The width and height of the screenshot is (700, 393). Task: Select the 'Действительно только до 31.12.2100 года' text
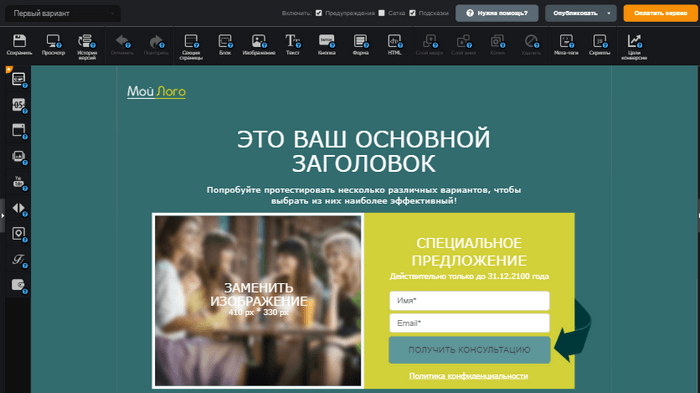pyautogui.click(x=469, y=276)
